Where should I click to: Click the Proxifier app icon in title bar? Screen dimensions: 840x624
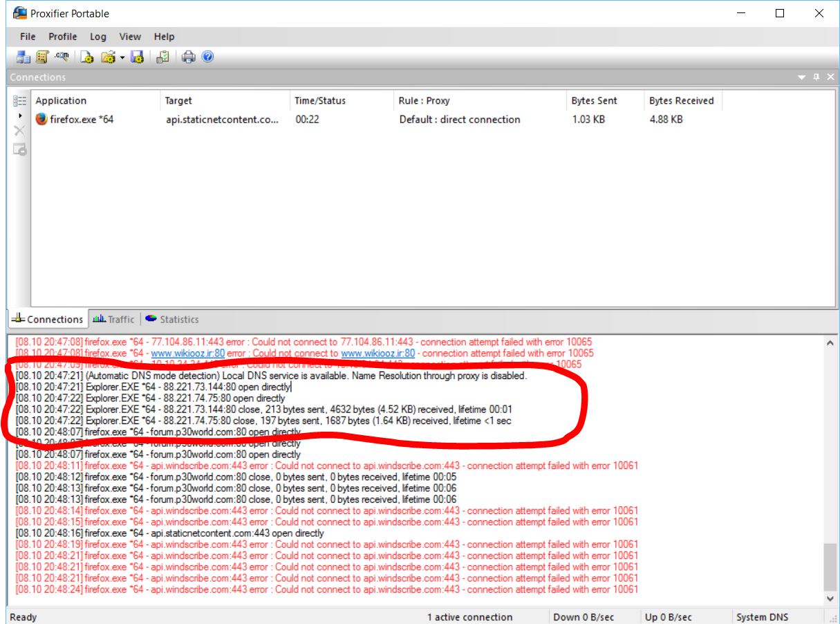pyautogui.click(x=20, y=13)
